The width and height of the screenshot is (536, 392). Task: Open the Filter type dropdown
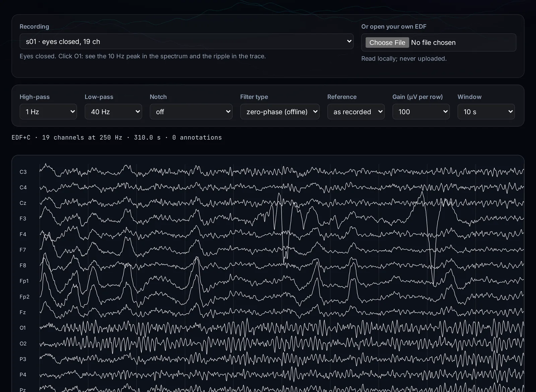click(280, 111)
